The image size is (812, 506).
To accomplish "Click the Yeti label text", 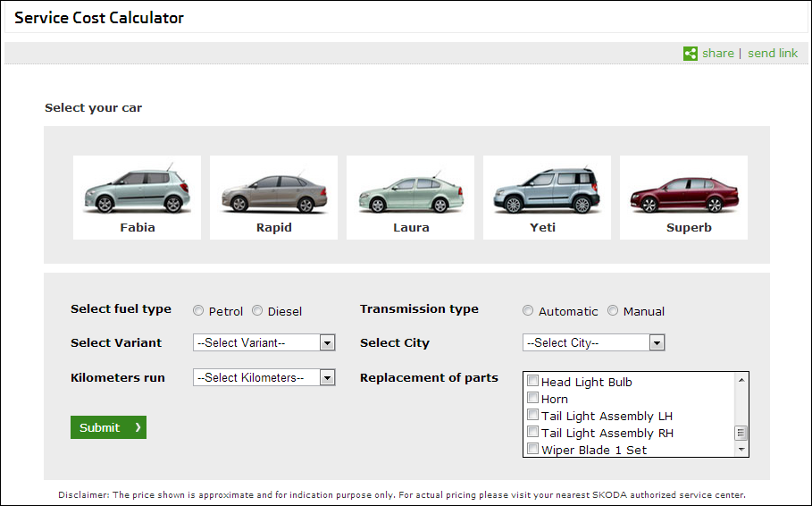I will (543, 228).
